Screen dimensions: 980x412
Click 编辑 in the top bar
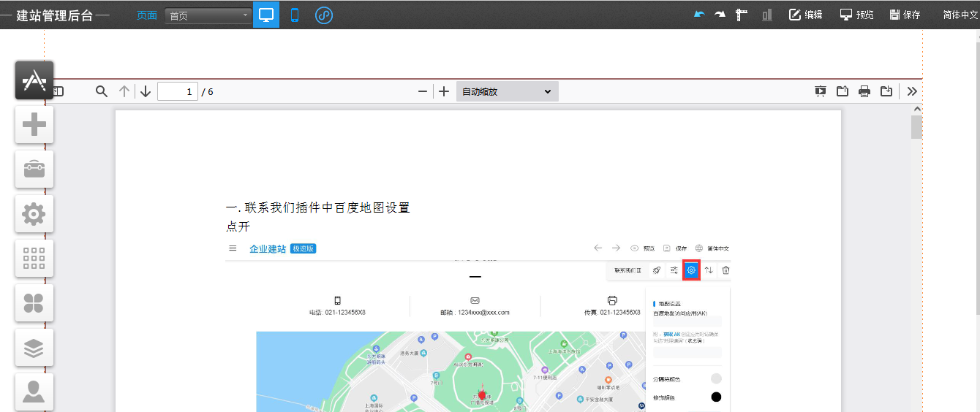pos(805,15)
